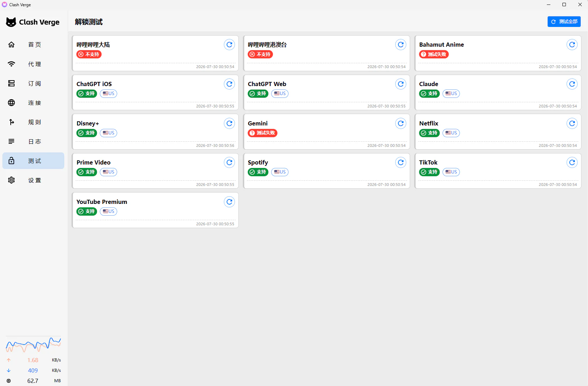Click the 测试全部 button
Viewport: 588px width, 386px height.
click(x=564, y=21)
